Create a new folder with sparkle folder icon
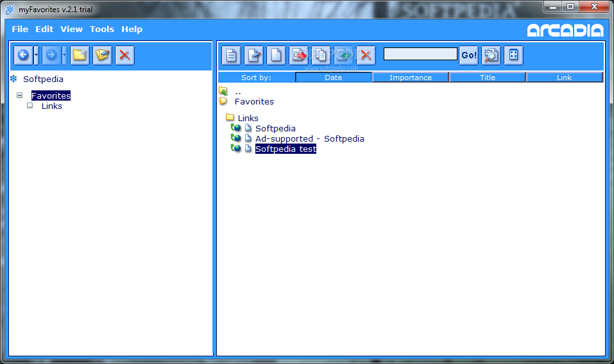The image size is (614, 364). pyautogui.click(x=80, y=55)
